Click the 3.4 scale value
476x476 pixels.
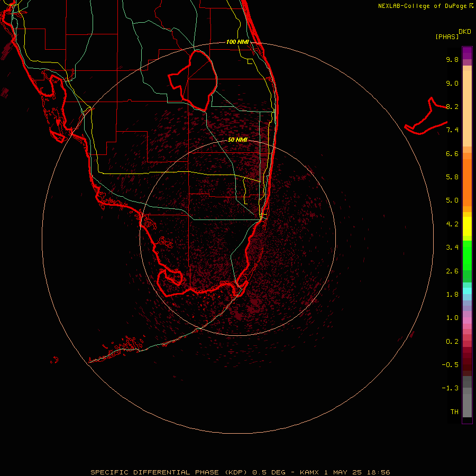(452, 248)
